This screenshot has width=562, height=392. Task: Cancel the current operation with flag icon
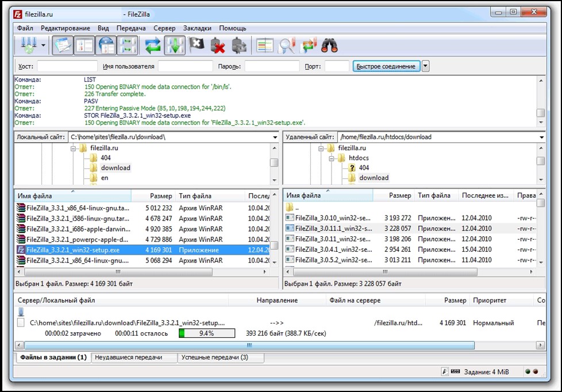(x=197, y=45)
